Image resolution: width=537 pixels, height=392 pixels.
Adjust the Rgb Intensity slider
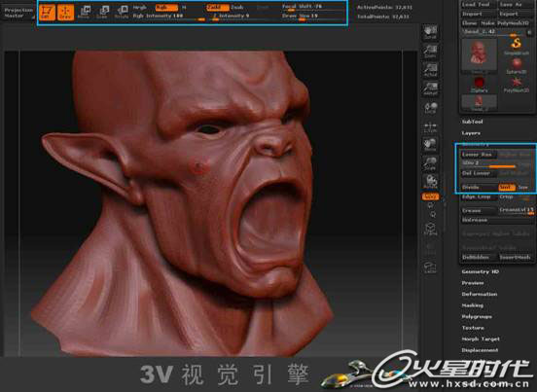[x=168, y=17]
